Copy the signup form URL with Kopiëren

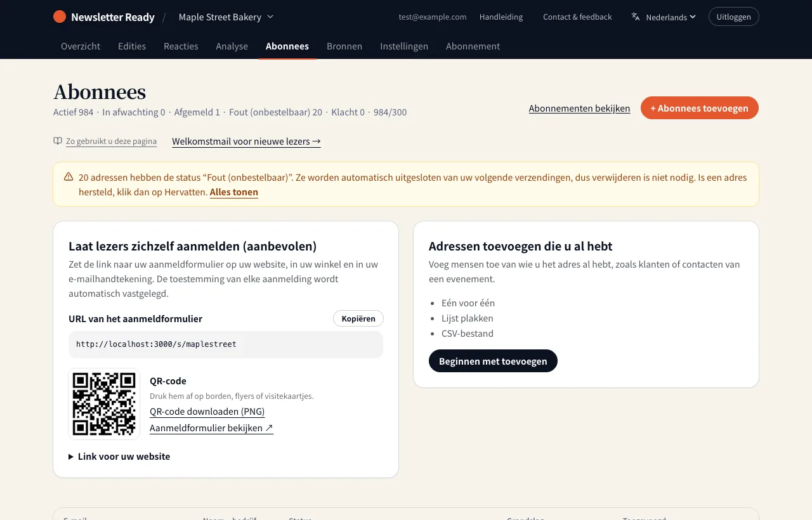click(358, 318)
